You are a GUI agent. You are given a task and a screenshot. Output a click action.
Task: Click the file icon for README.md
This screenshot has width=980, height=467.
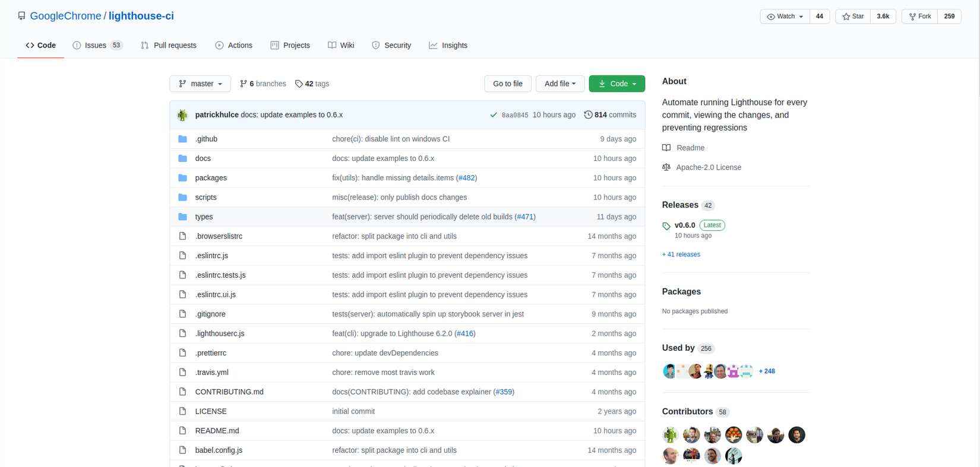click(x=182, y=431)
